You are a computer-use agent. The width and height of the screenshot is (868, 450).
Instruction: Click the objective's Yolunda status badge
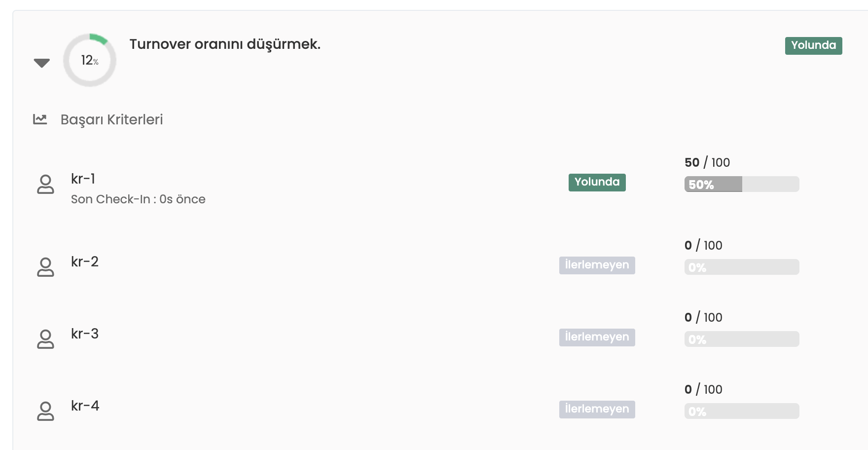pyautogui.click(x=813, y=45)
